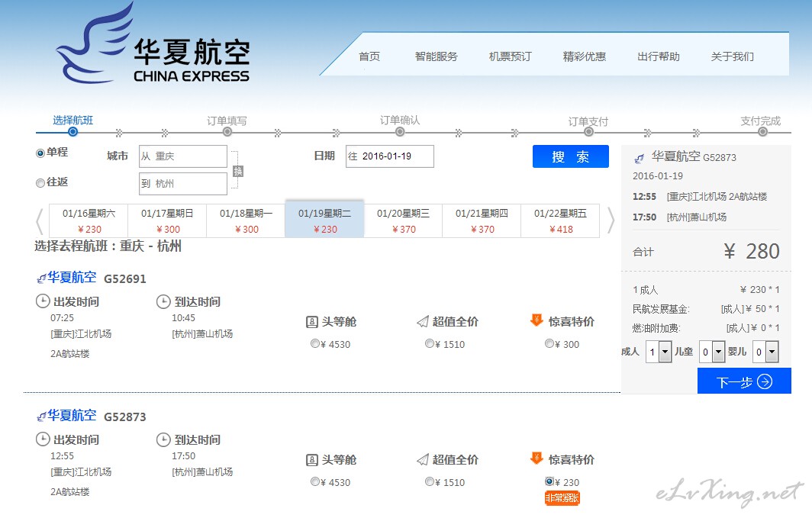Click departure clock icon for flight G52873

click(43, 439)
